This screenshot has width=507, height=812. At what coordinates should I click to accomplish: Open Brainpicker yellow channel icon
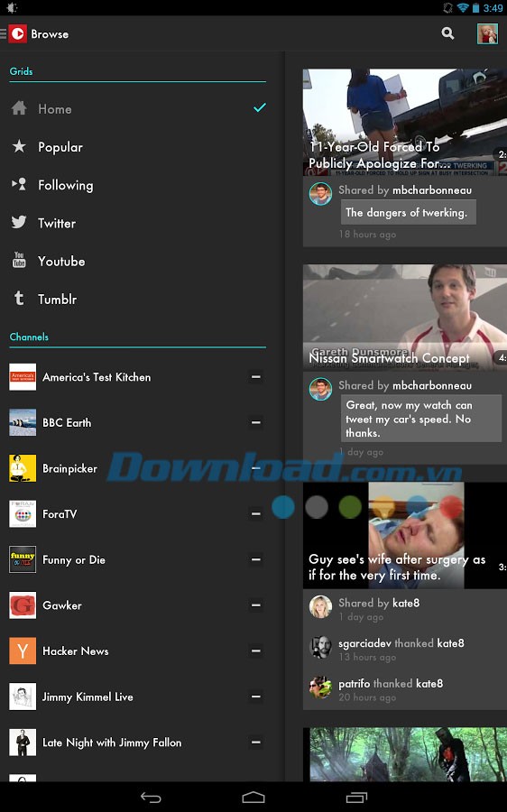[23, 468]
